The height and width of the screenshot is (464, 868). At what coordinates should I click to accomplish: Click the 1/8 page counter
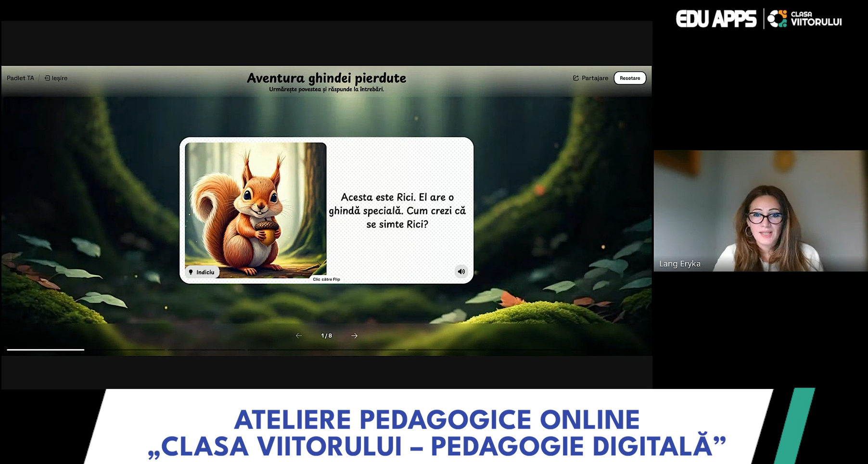pyautogui.click(x=327, y=336)
